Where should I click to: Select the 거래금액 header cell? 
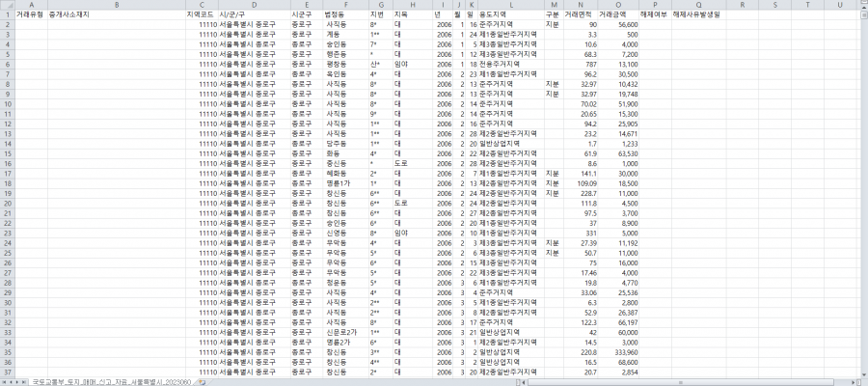(618, 14)
